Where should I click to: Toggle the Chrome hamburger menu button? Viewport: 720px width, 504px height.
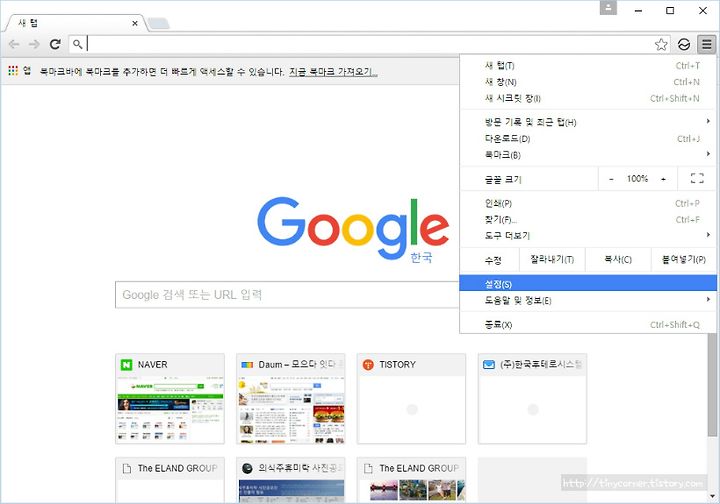coord(706,45)
